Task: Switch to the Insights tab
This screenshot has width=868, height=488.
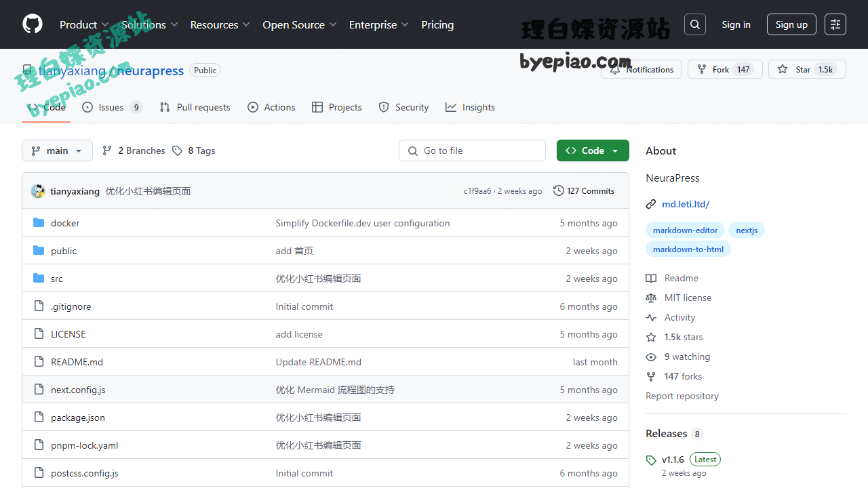Action: [470, 107]
